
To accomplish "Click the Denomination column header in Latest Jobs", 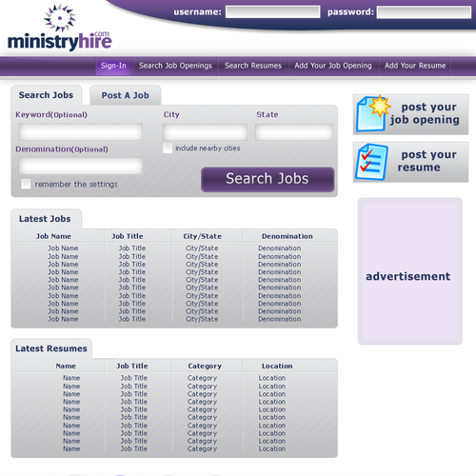I will 288,236.
